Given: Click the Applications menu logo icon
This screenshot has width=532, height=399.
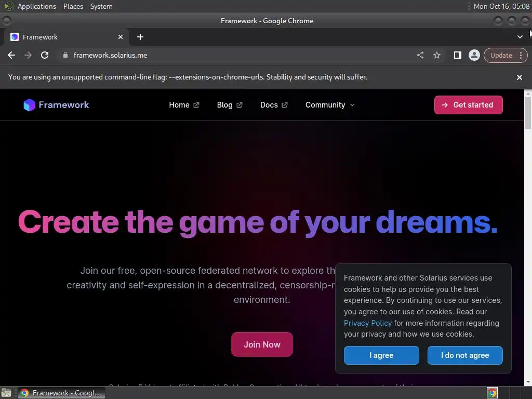Looking at the screenshot, I should [x=8, y=6].
